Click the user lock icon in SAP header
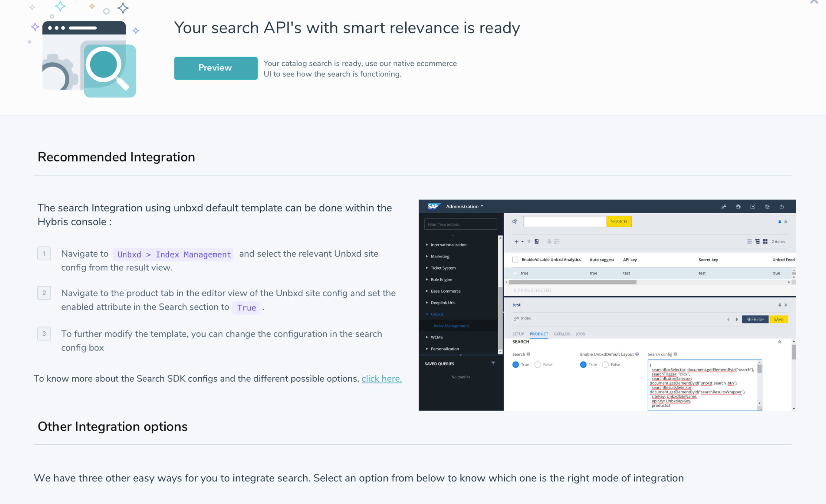Screen dimensions: 826x504 point(723,207)
